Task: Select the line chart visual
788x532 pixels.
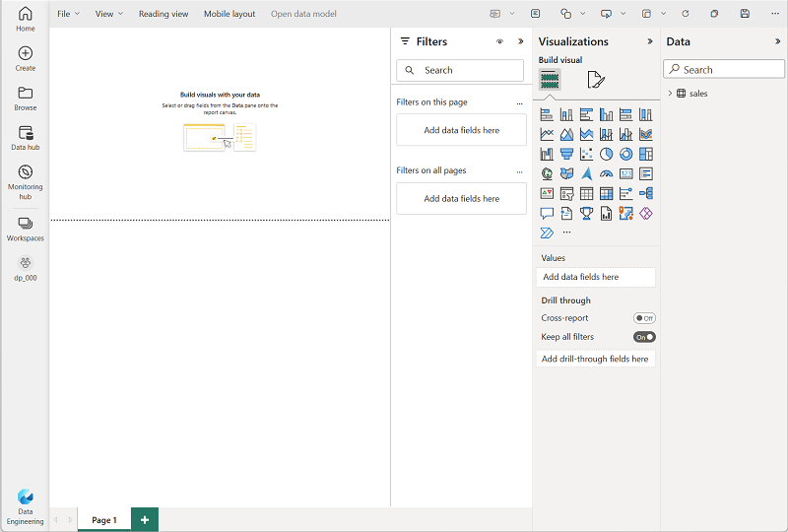Action: (x=547, y=134)
